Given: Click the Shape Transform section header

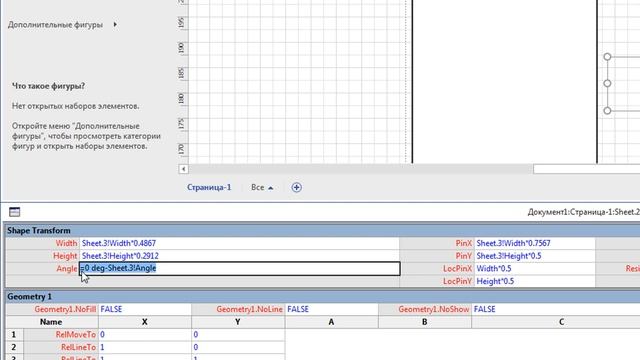Looking at the screenshot, I should click(x=322, y=231).
